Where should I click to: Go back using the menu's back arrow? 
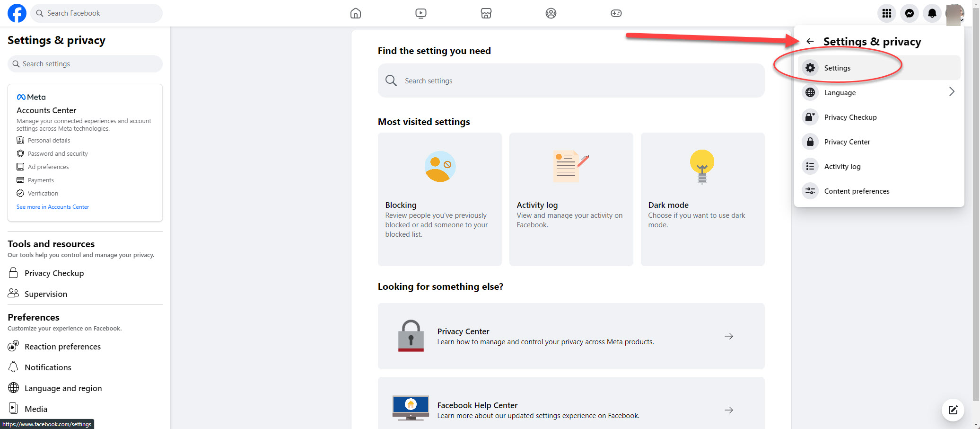(810, 42)
